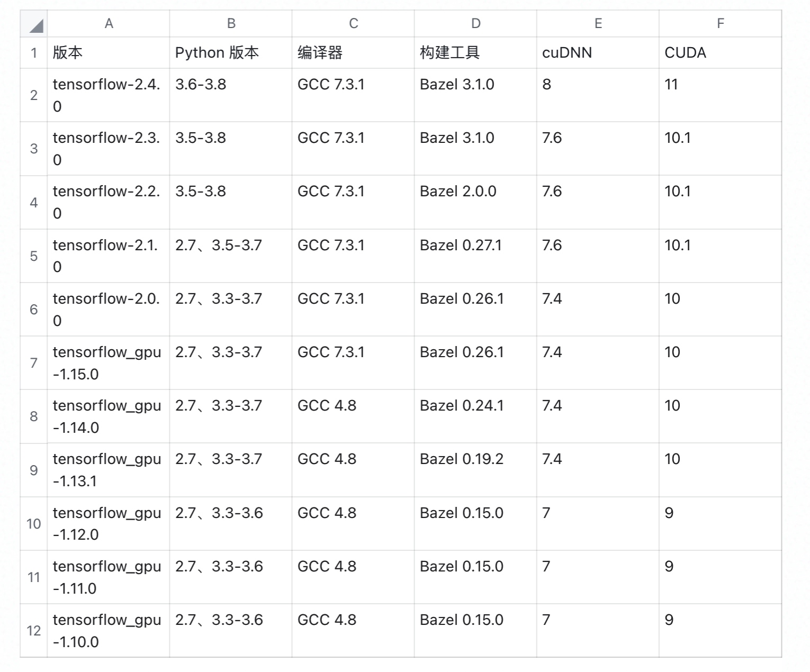The height and width of the screenshot is (672, 810).
Task: Click the 'Python 版本' header cell
Action: (x=231, y=53)
